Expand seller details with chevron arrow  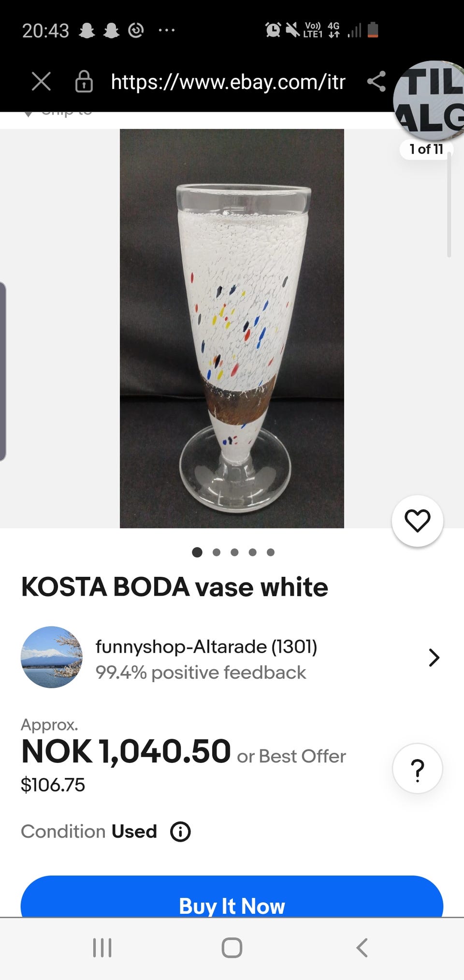coord(434,658)
